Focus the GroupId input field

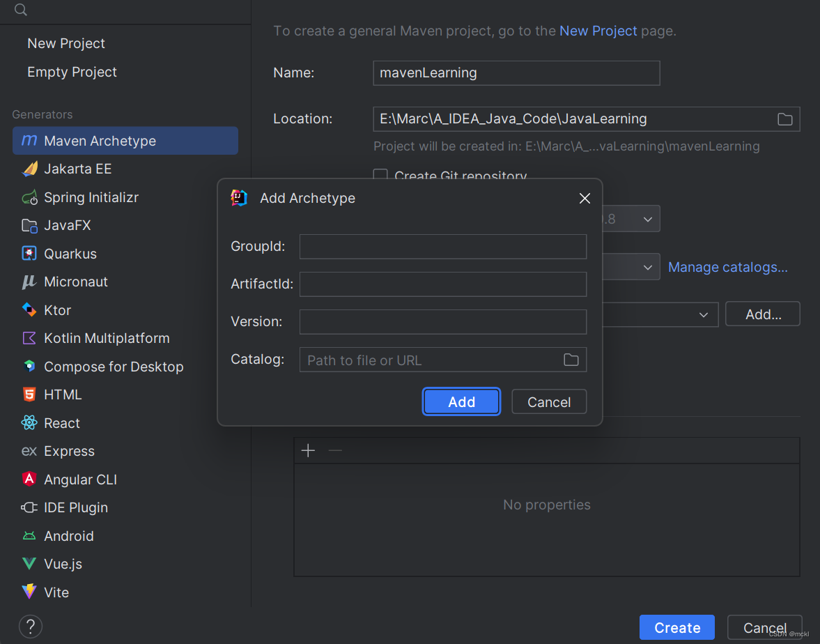point(443,247)
